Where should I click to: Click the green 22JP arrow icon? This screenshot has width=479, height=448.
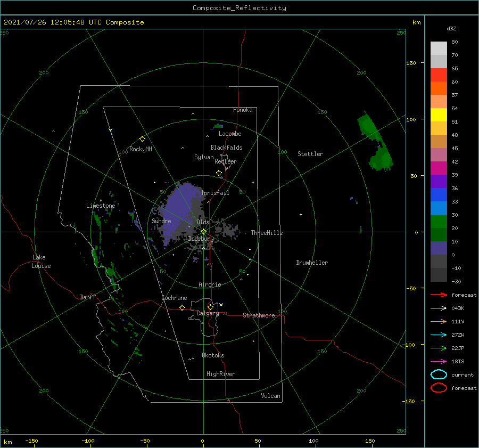pos(439,348)
